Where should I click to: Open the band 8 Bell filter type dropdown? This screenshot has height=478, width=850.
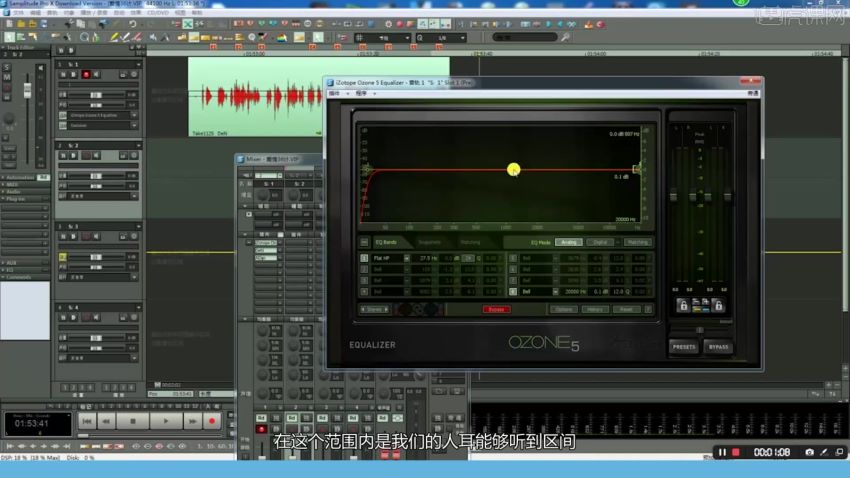[555, 292]
